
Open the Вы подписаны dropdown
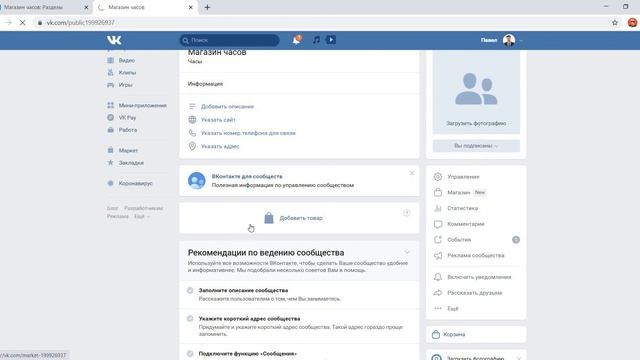coord(476,146)
